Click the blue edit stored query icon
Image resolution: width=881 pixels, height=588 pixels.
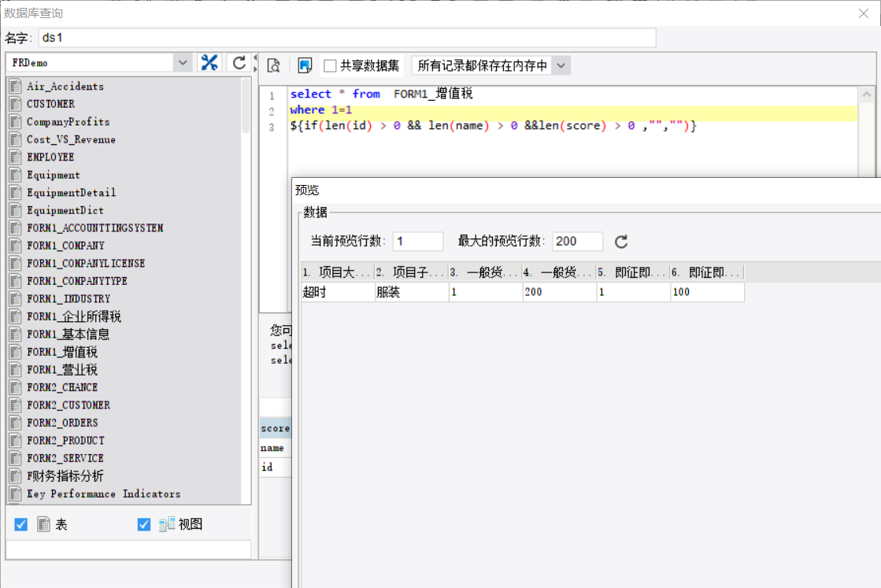(x=305, y=66)
